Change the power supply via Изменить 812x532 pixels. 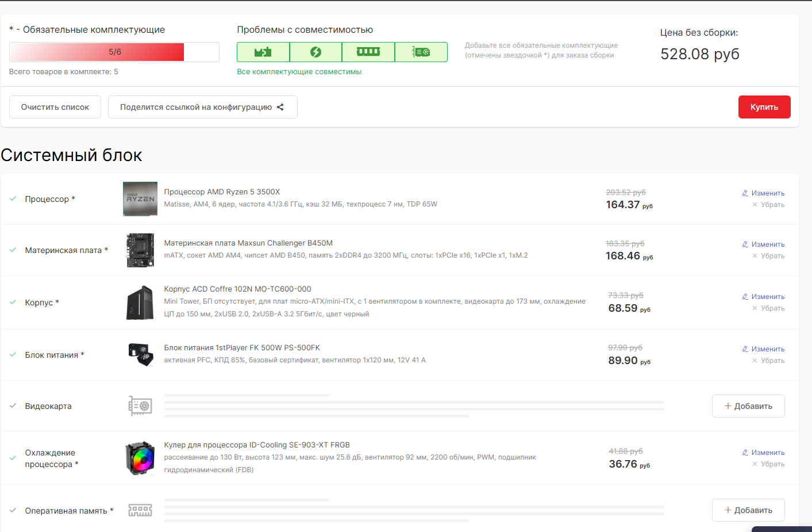click(763, 349)
